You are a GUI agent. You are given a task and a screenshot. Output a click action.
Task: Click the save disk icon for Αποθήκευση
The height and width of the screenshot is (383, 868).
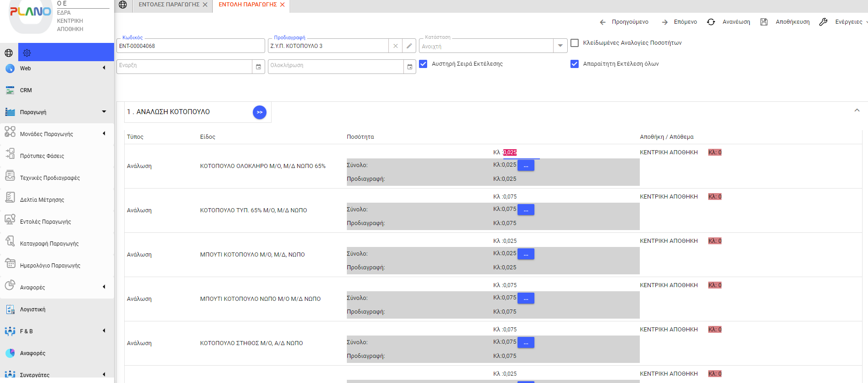point(764,22)
